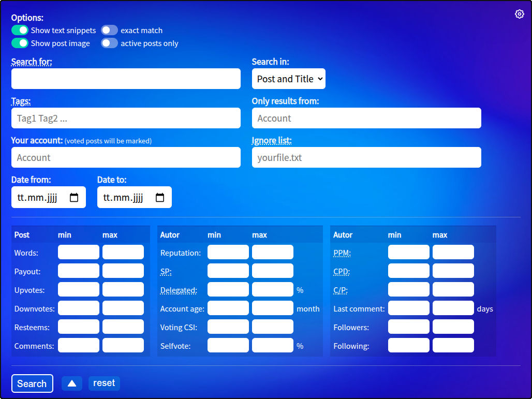The height and width of the screenshot is (399, 532).
Task: Open the Date to calendar picker icon
Action: click(x=160, y=198)
